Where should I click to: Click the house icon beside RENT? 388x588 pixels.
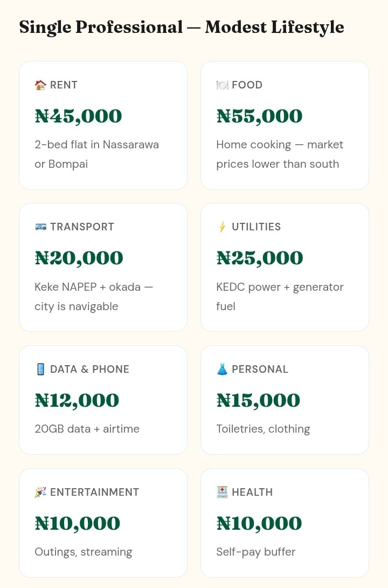click(x=40, y=85)
